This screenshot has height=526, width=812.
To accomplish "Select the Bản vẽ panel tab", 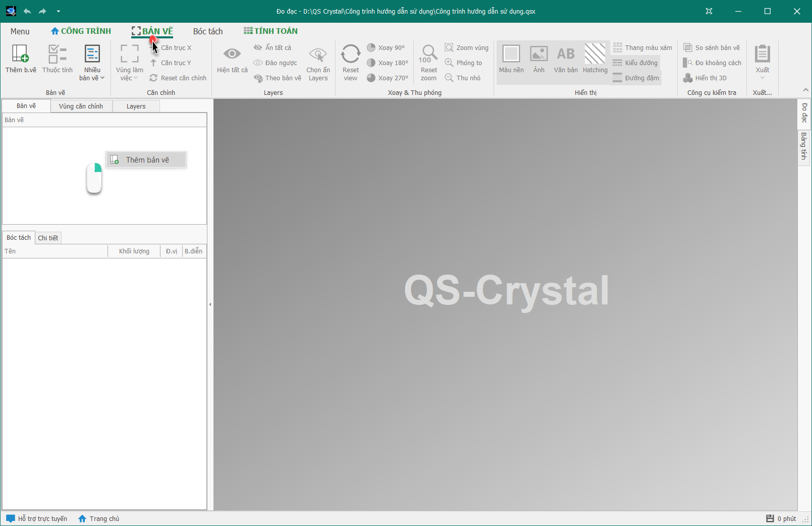I will (26, 106).
